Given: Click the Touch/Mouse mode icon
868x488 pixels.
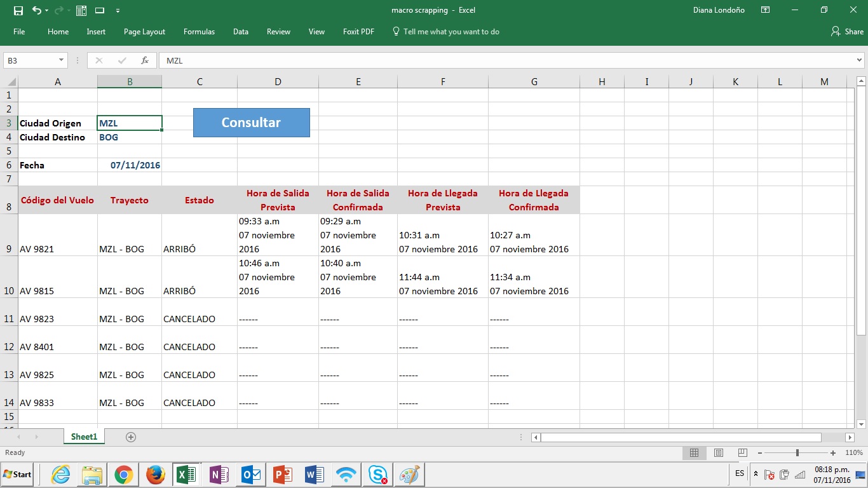Looking at the screenshot, I should 100,10.
